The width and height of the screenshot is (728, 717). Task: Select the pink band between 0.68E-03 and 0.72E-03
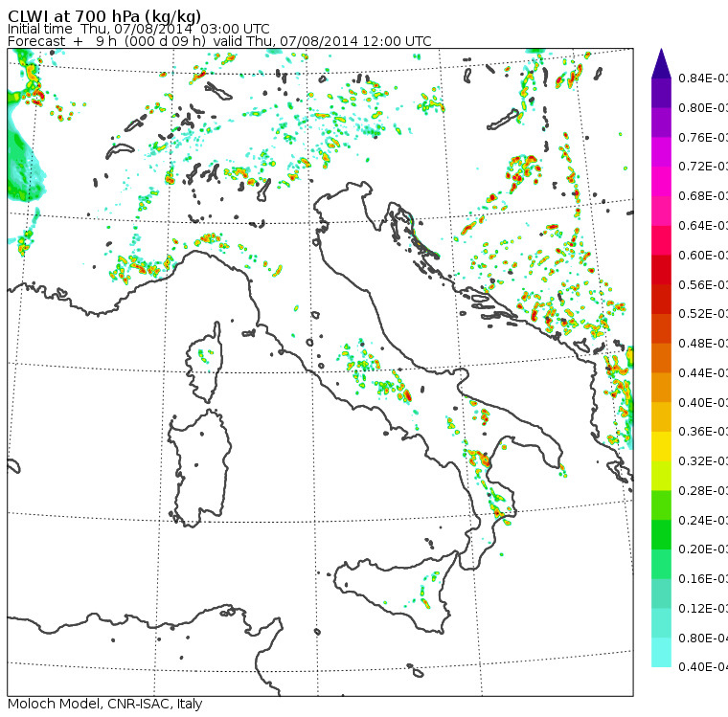tap(661, 182)
